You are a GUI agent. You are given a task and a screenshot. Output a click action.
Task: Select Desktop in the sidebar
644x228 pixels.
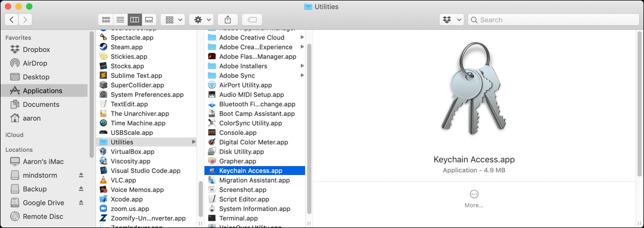pyautogui.click(x=36, y=77)
